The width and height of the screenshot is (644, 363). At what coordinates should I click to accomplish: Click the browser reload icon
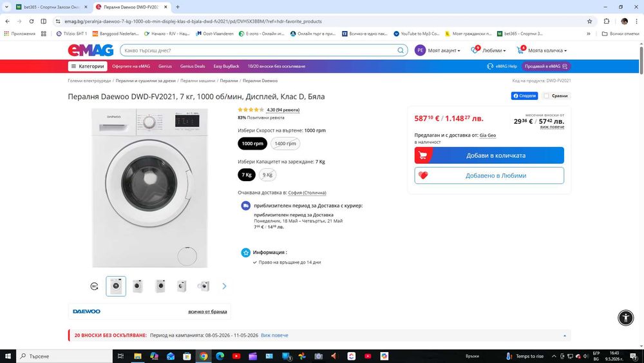pos(31,21)
